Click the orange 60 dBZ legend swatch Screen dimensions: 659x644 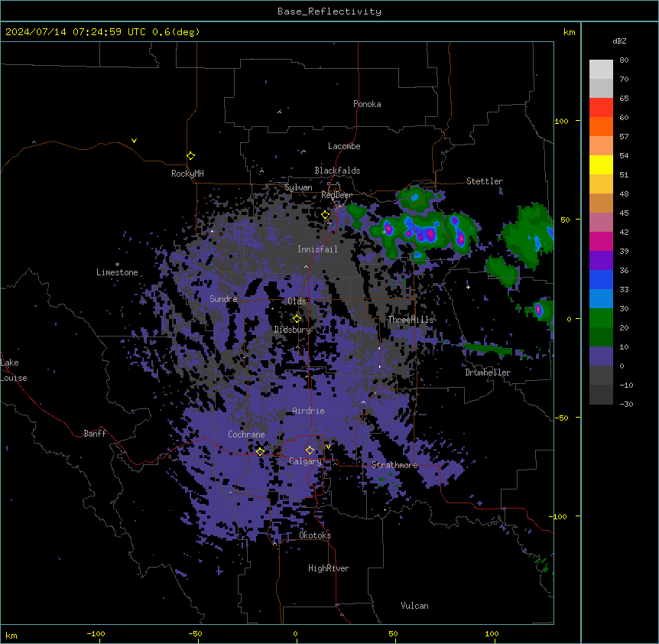601,126
